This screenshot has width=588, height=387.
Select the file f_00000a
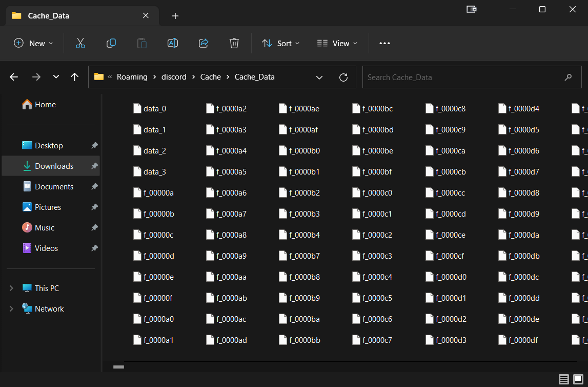click(x=153, y=192)
